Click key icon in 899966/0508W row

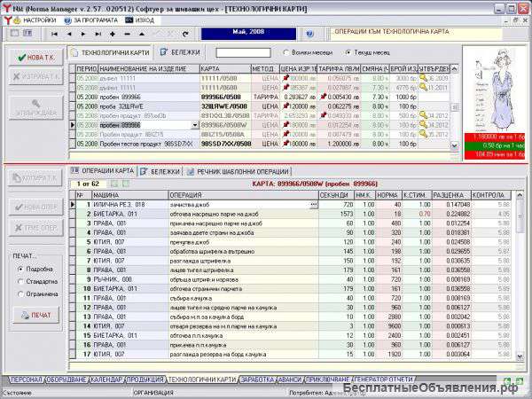point(423,124)
